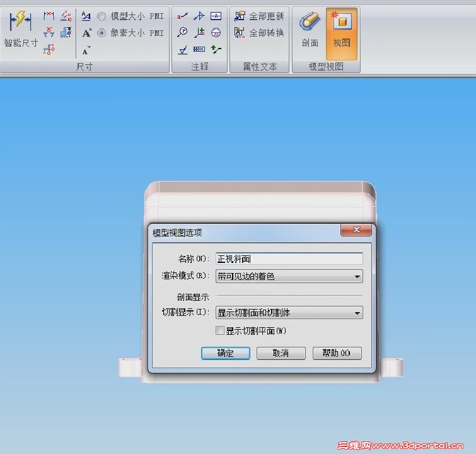The height and width of the screenshot is (454, 476).
Task: Click the 全部更新 update-all icon
Action: tap(240, 16)
